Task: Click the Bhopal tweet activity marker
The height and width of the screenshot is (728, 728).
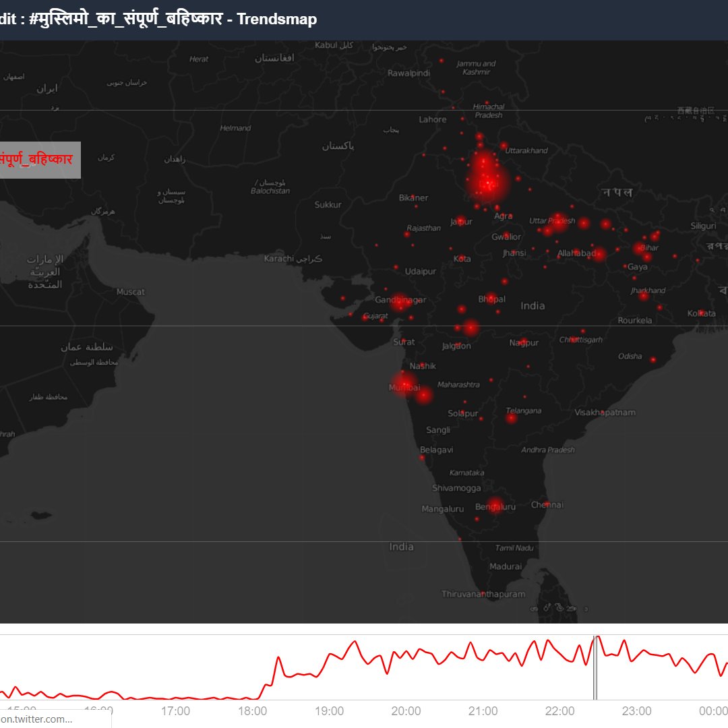Action: pos(490,298)
